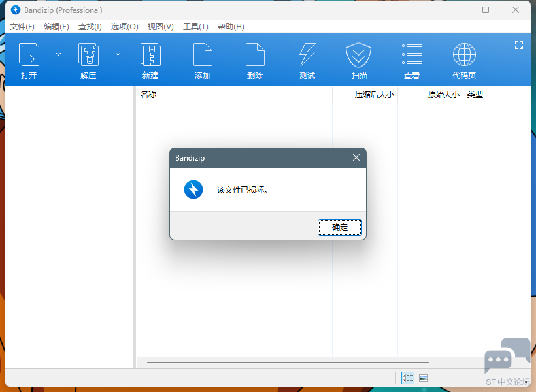Close the Bandizip error dialog
Screen dimensions: 536x392
pyautogui.click(x=356, y=157)
